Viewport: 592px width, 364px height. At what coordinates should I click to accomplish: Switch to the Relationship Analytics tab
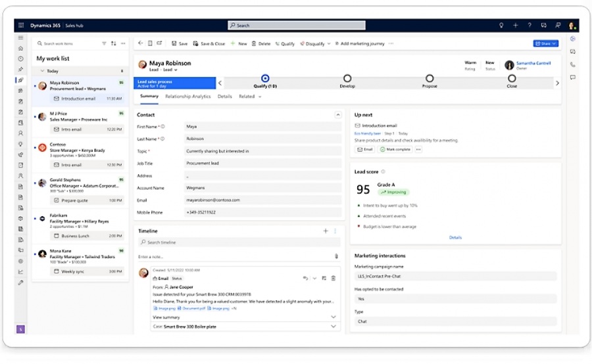[x=188, y=97]
